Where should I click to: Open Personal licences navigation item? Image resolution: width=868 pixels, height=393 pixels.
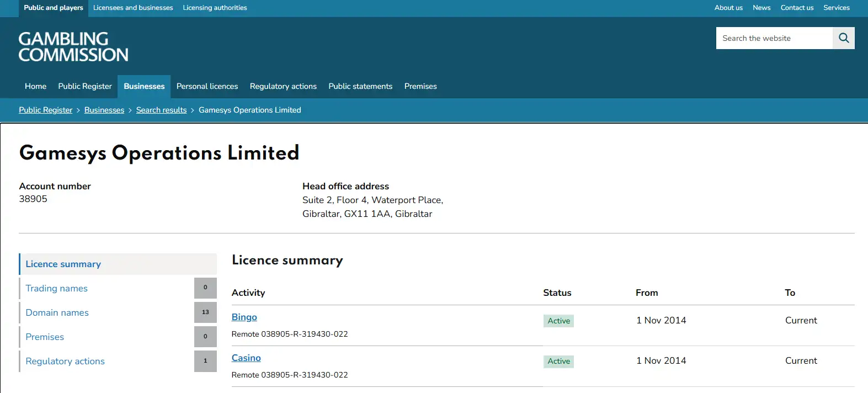pos(207,86)
